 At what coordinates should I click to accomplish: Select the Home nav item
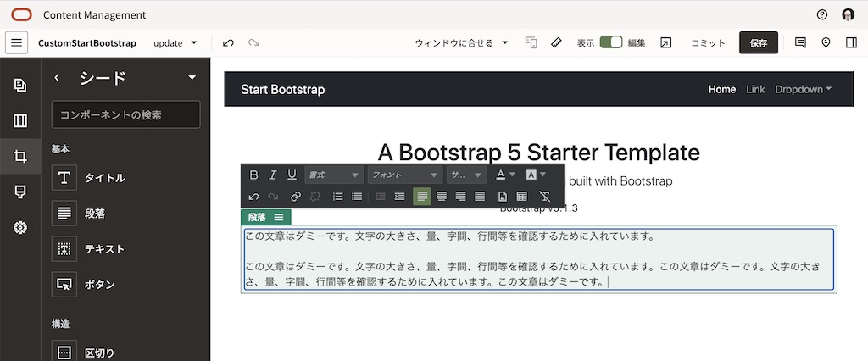point(721,89)
